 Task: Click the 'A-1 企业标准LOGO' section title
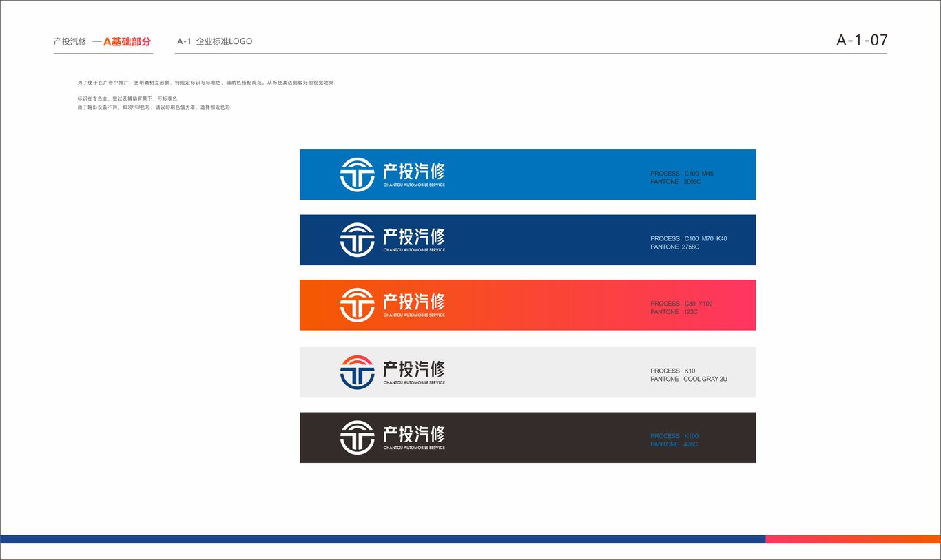pos(215,41)
